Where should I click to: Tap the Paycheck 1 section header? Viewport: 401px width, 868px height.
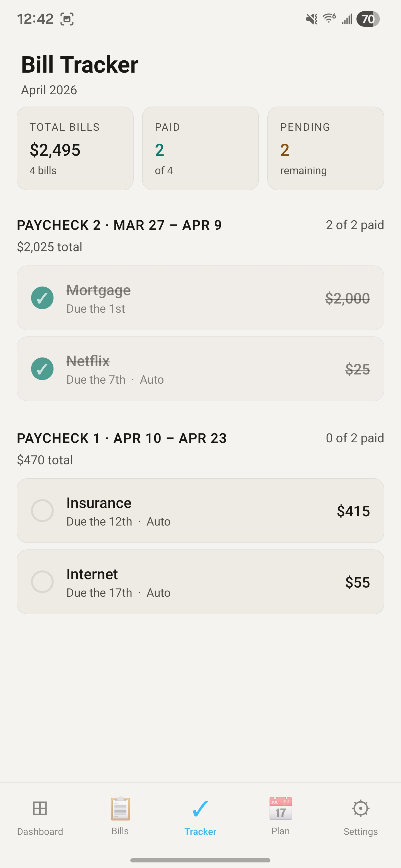click(121, 438)
